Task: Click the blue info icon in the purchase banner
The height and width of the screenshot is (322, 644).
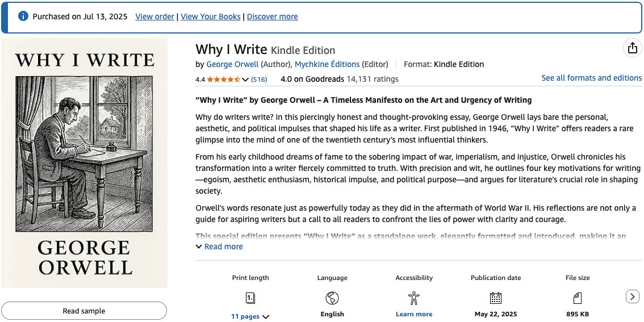Action: click(x=23, y=16)
